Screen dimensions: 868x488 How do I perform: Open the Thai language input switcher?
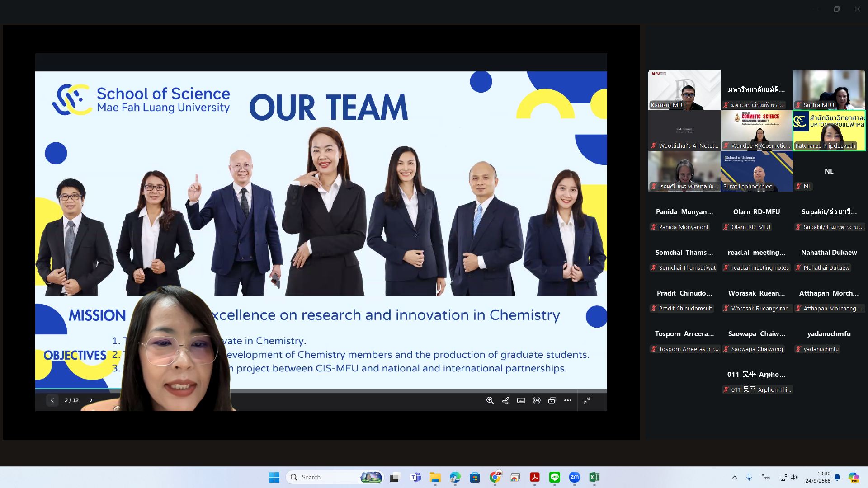click(766, 477)
